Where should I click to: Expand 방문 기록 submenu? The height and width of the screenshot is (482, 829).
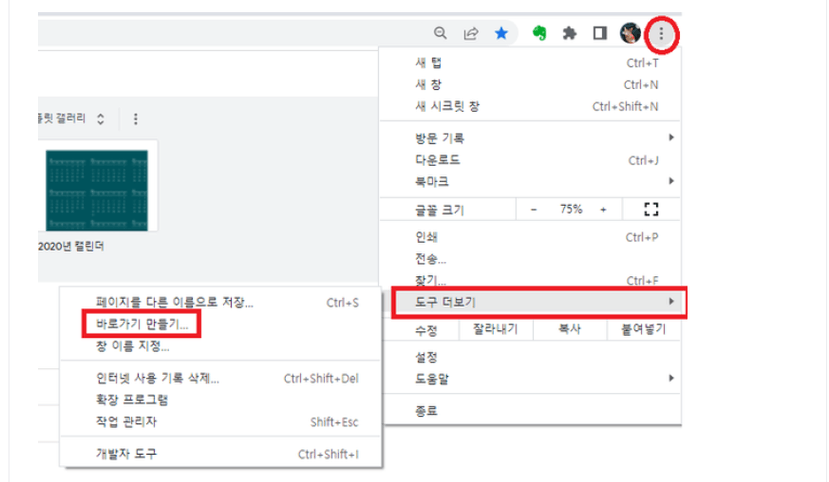pyautogui.click(x=530, y=138)
